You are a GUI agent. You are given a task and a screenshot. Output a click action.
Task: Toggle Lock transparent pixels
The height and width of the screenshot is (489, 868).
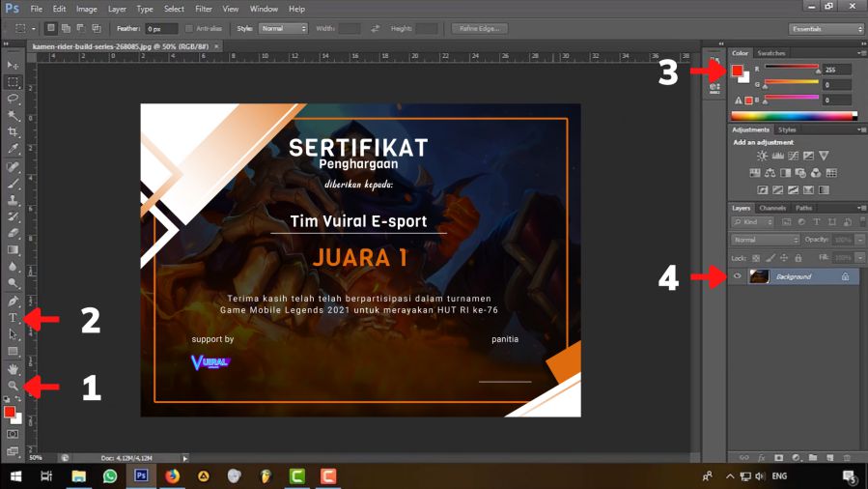click(x=756, y=258)
